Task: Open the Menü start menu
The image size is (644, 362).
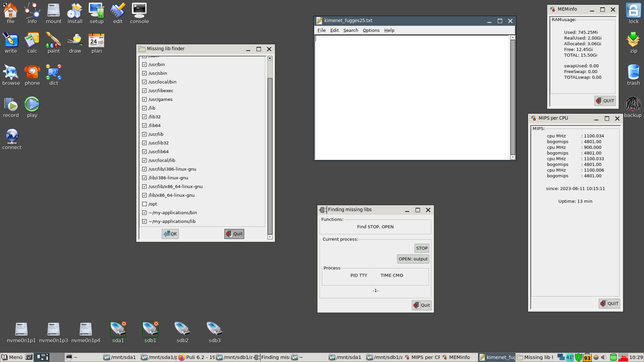Action: [12, 357]
